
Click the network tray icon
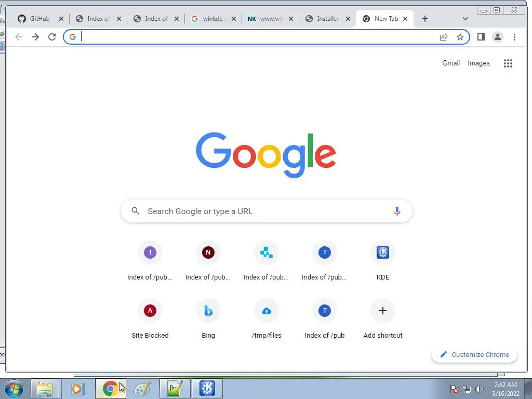(467, 389)
